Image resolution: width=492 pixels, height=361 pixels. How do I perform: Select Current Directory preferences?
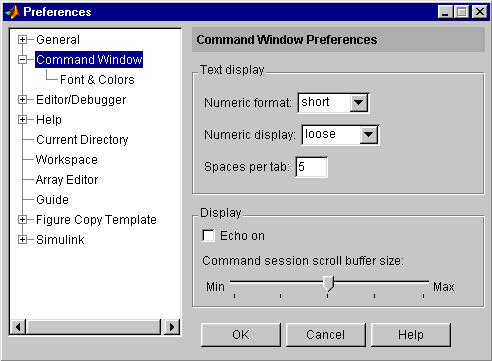tap(82, 140)
